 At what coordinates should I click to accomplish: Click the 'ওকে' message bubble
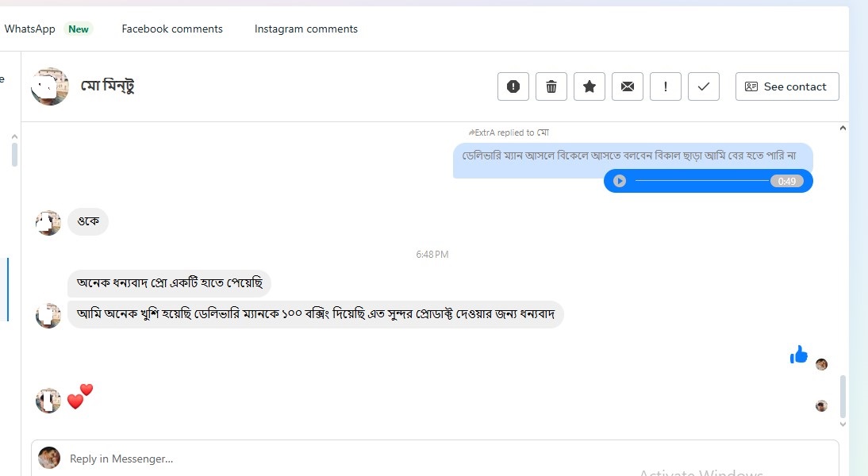pos(88,221)
